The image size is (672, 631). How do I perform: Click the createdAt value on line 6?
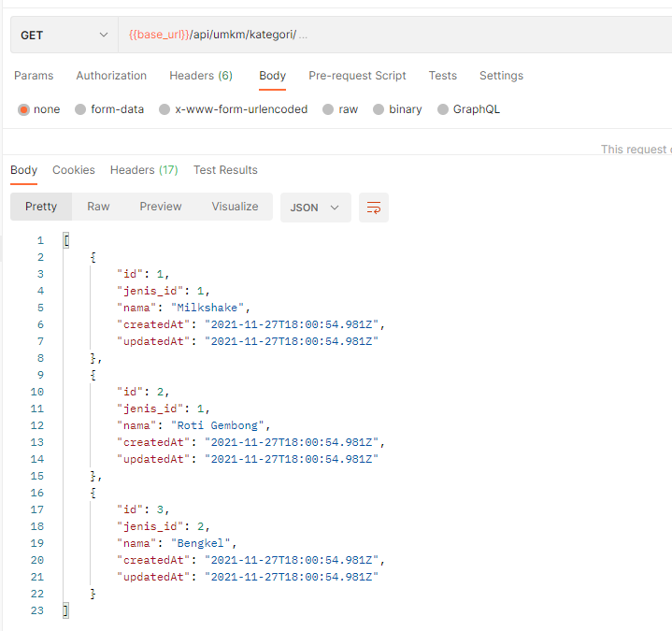click(292, 325)
